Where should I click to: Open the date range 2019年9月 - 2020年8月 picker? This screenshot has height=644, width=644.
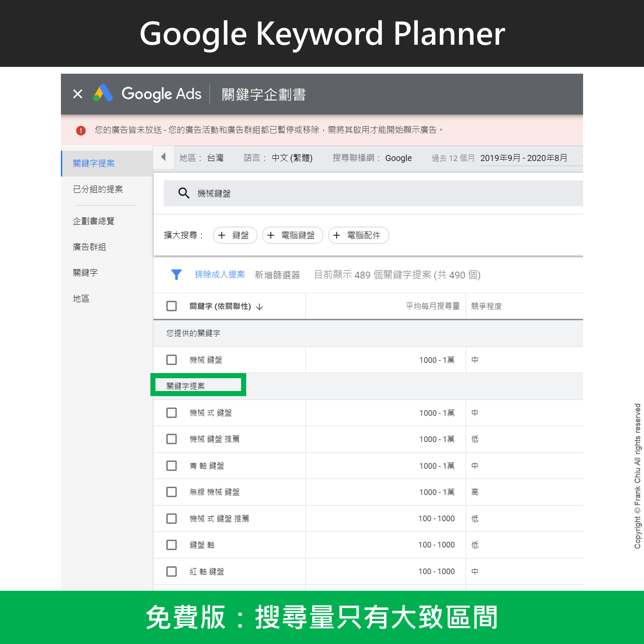point(523,158)
